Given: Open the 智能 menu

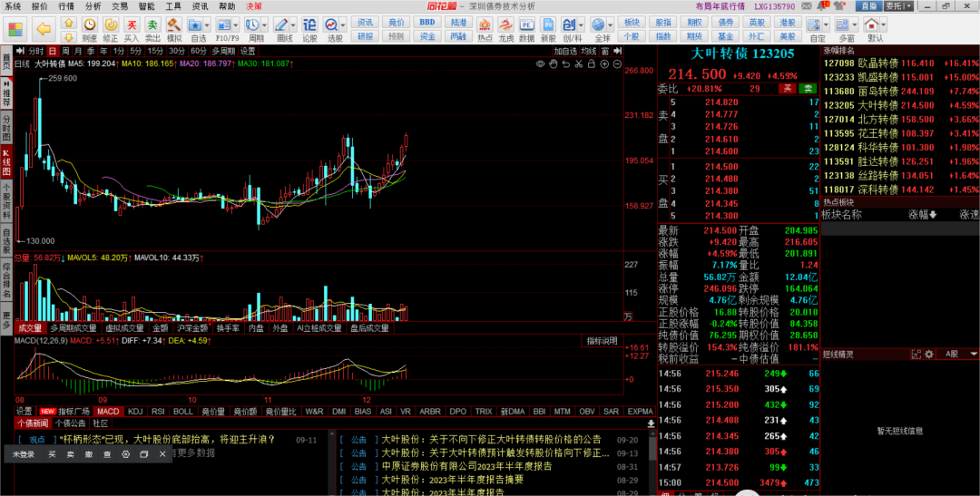Looking at the screenshot, I should click(147, 6).
